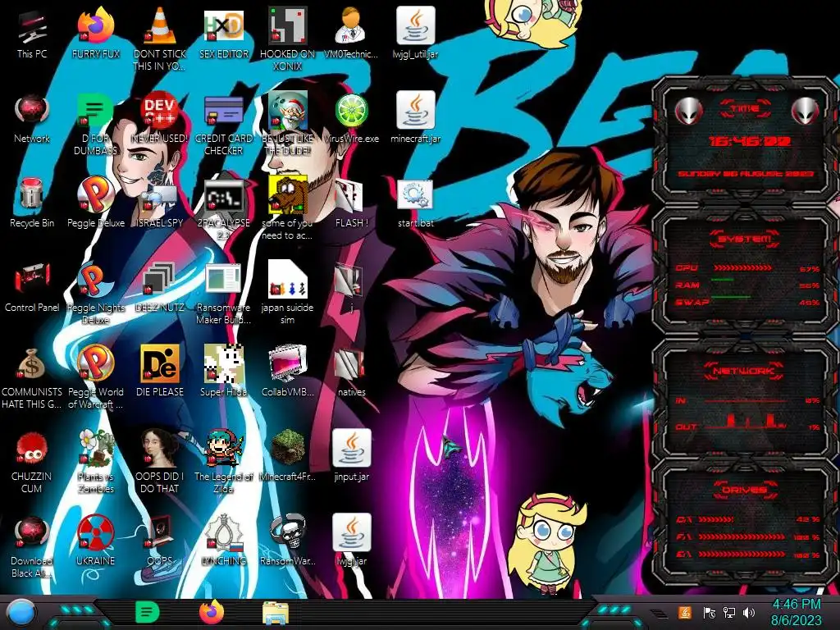Select the natives folder icon
This screenshot has width=840, height=630.
coord(351,364)
